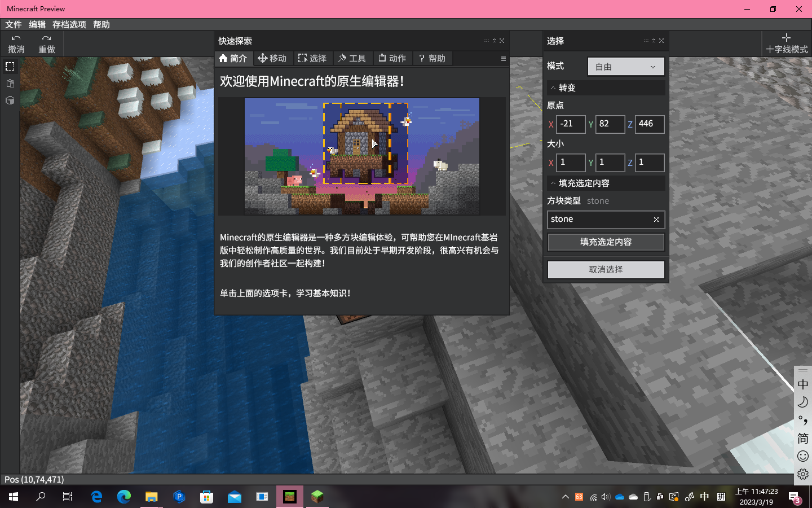Clear the stone block type field
Screen dimensions: 812x508
click(656, 220)
